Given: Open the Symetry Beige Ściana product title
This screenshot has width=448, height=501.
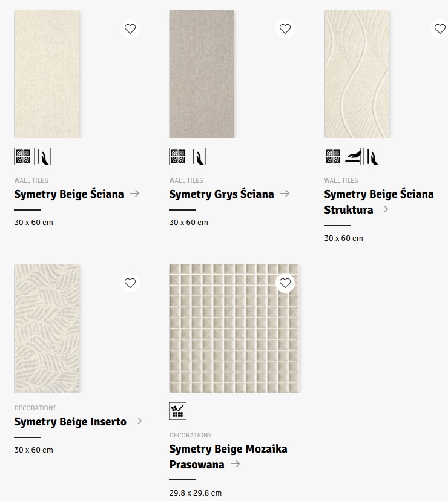Looking at the screenshot, I should tap(69, 194).
